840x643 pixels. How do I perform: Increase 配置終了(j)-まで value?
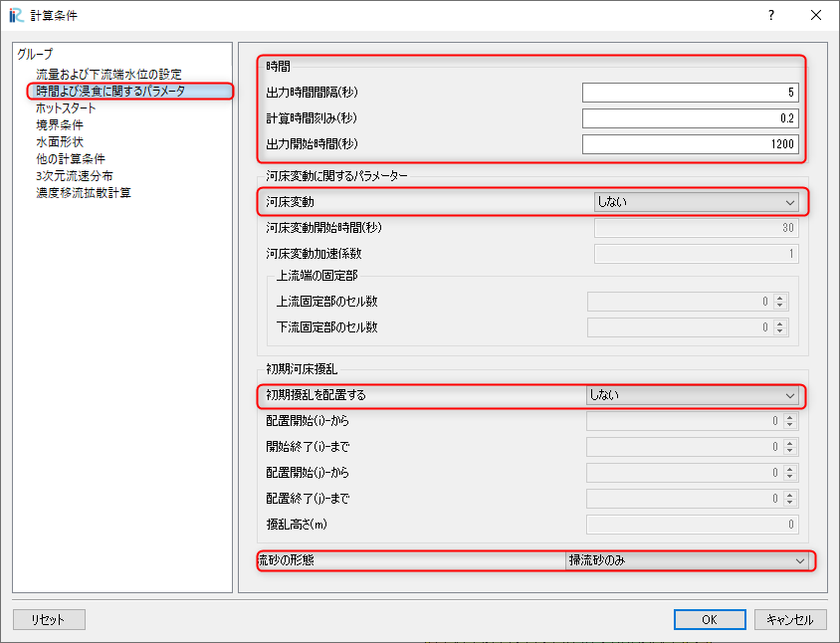click(789, 494)
